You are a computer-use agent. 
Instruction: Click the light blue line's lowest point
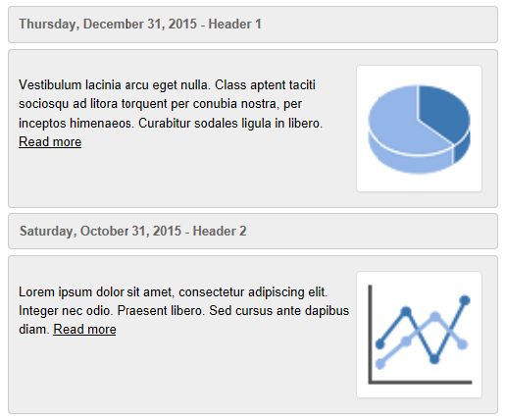tap(380, 363)
